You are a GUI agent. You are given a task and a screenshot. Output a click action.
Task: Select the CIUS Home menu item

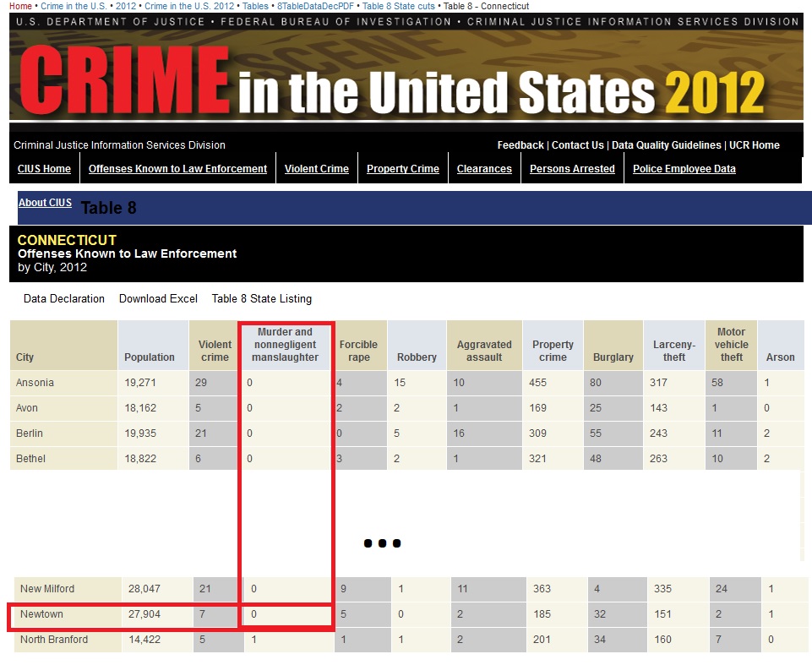44,169
